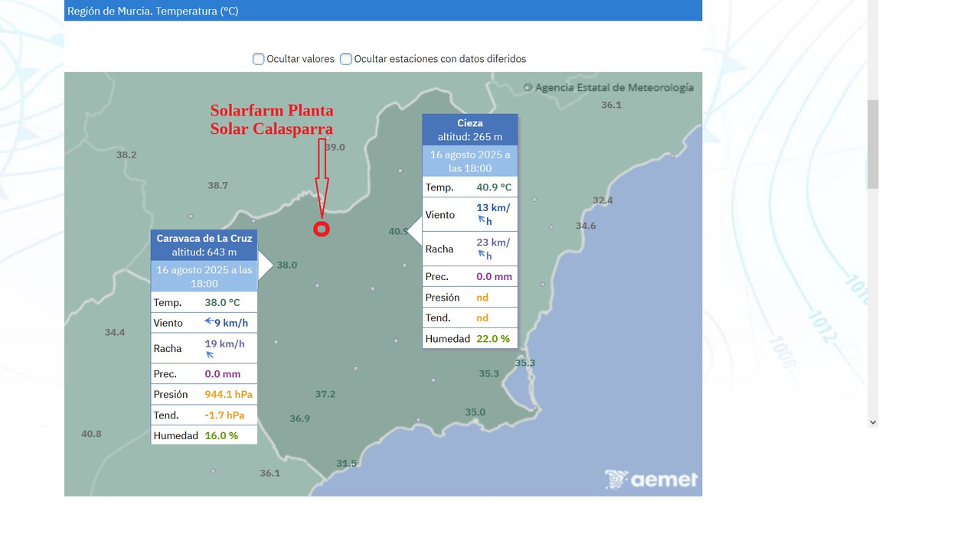Select the 38.2 station value on the map
Image resolution: width=980 pixels, height=534 pixels.
tap(126, 155)
